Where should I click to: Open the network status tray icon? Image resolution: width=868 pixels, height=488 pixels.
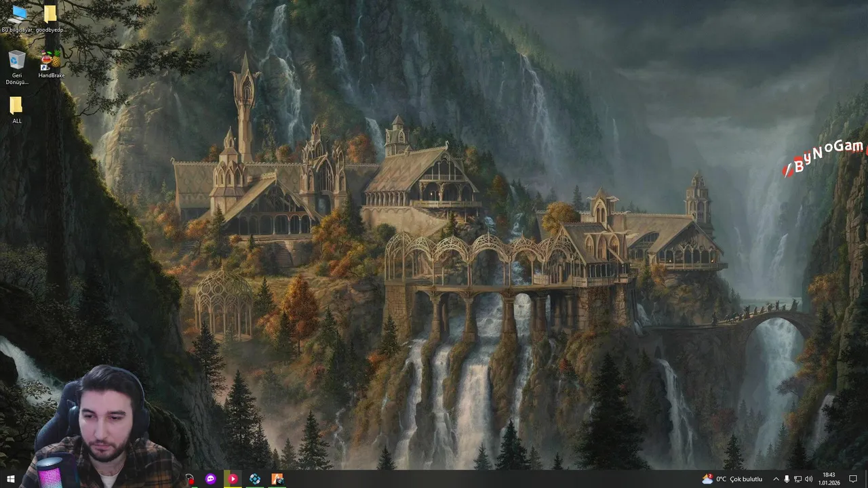click(797, 479)
